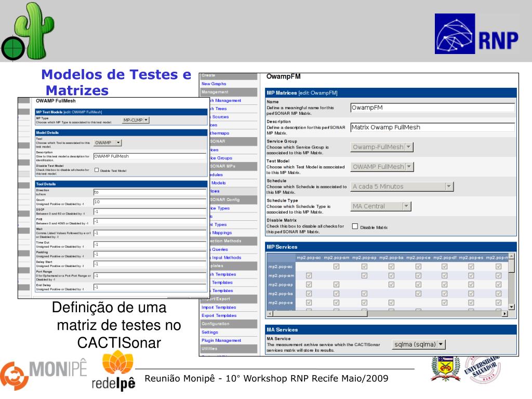
Task: Click the Cacti cactus logo
Action: click(29, 31)
